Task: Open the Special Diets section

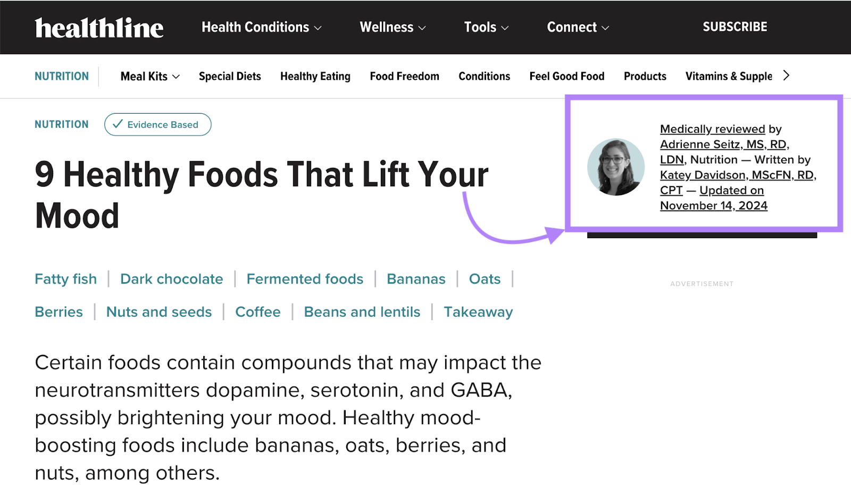Action: tap(229, 76)
